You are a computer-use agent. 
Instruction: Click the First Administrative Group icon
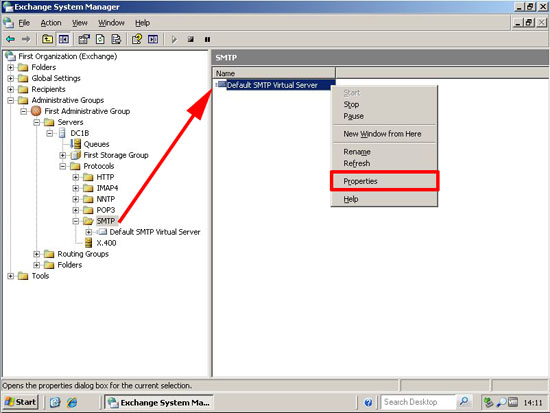click(x=36, y=111)
